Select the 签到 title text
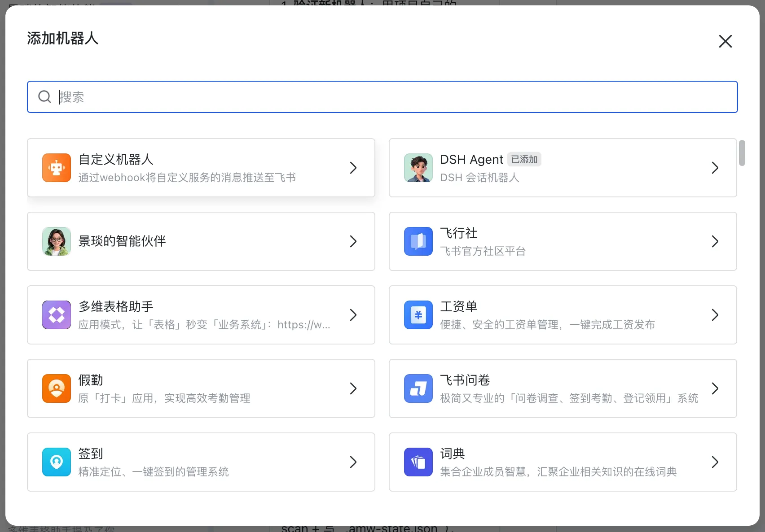The height and width of the screenshot is (532, 765). pyautogui.click(x=91, y=454)
